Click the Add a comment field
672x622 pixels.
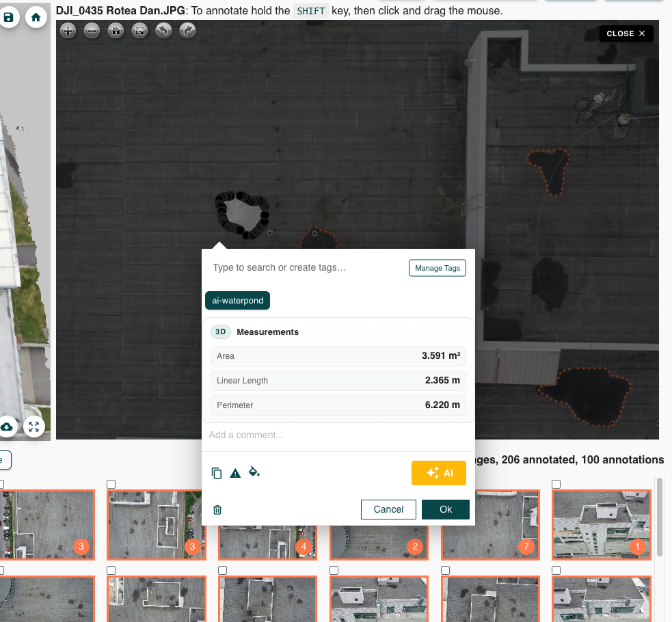(x=338, y=435)
